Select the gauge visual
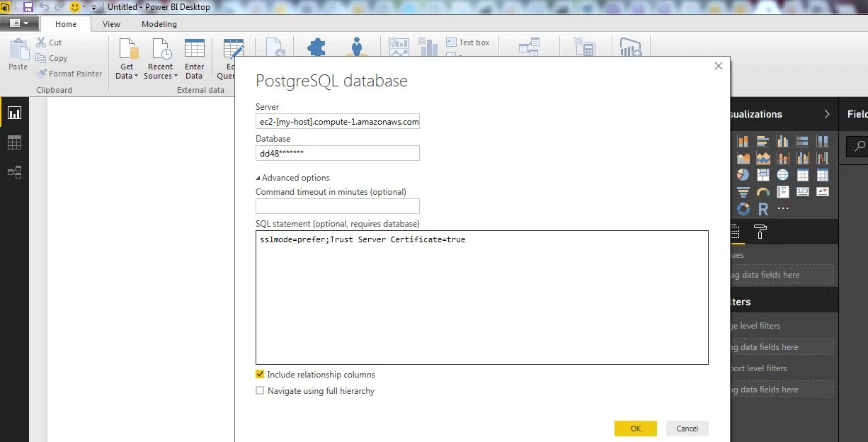 tap(763, 192)
